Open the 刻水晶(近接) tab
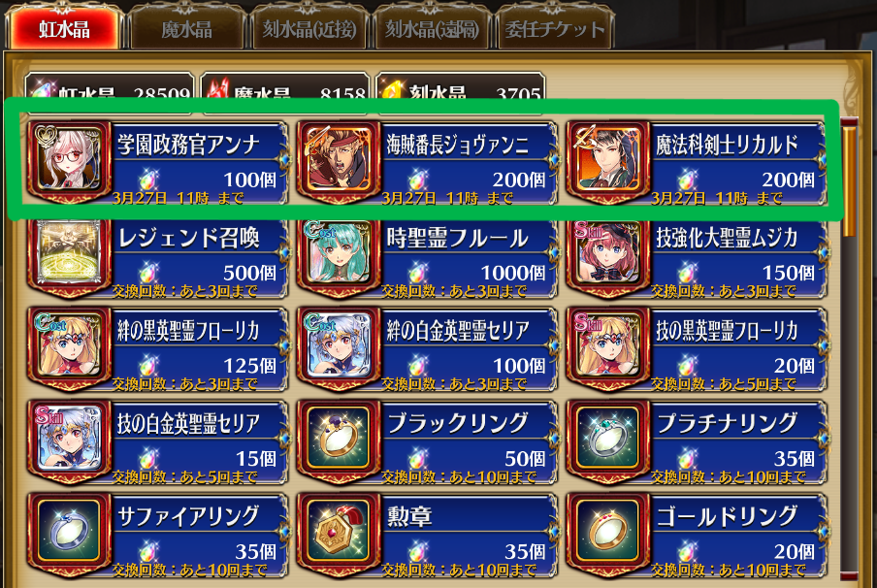The height and width of the screenshot is (588, 877). (x=309, y=28)
